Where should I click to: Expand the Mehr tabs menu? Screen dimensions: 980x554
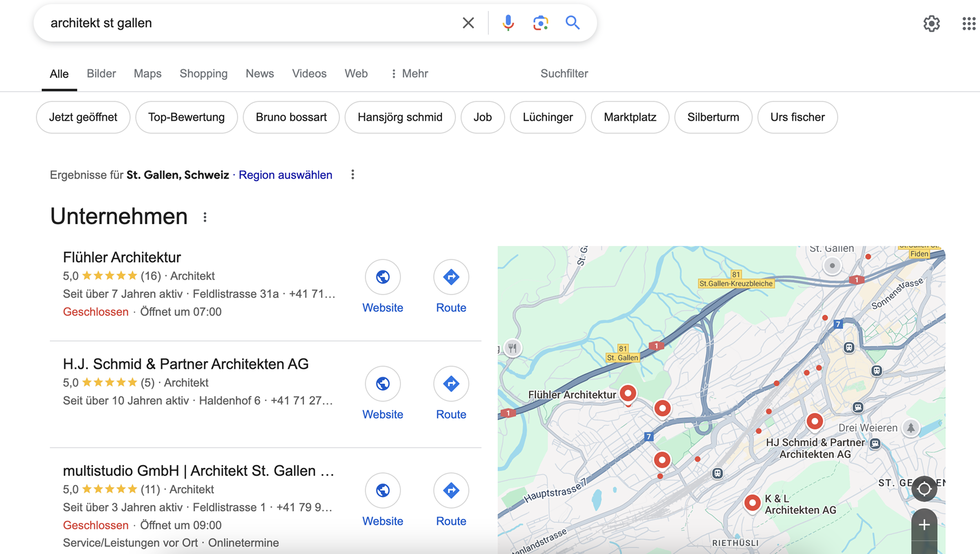click(x=410, y=74)
